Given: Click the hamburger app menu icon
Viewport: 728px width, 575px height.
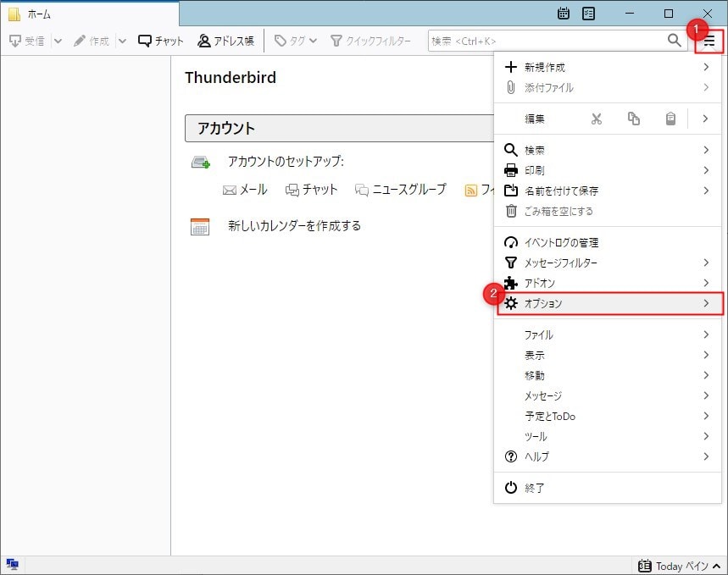Looking at the screenshot, I should 709,41.
